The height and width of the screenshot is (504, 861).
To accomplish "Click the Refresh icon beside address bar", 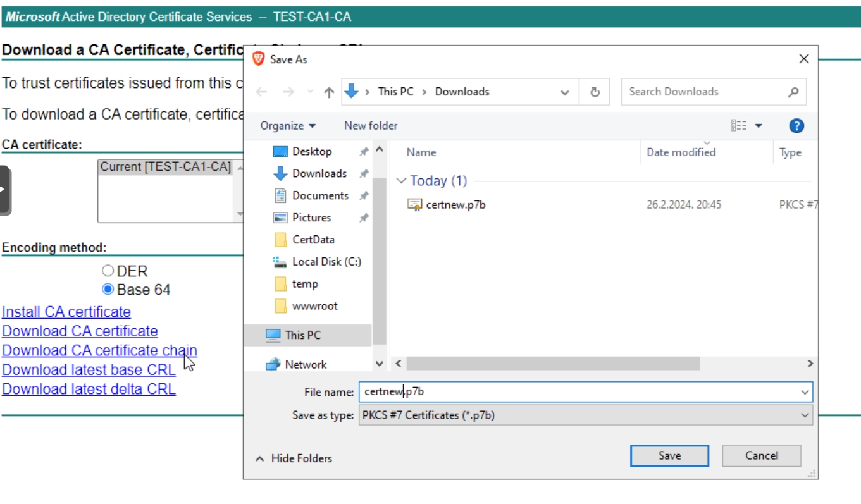I will (595, 92).
